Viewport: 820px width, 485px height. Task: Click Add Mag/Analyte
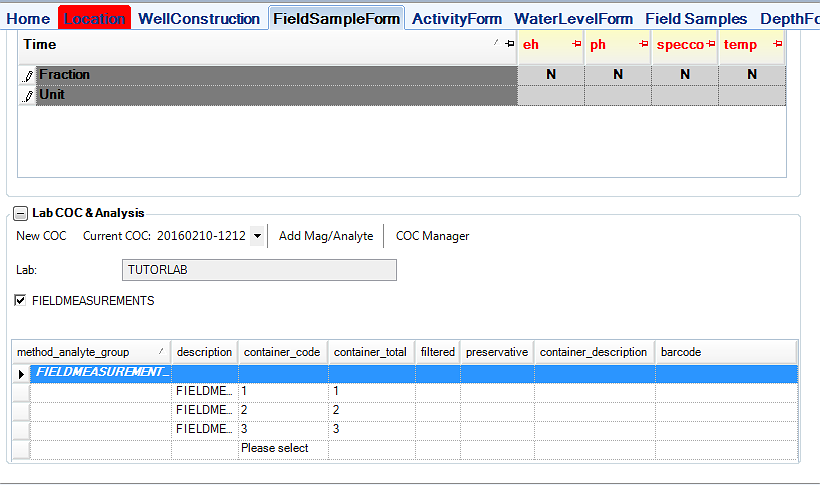(x=326, y=236)
